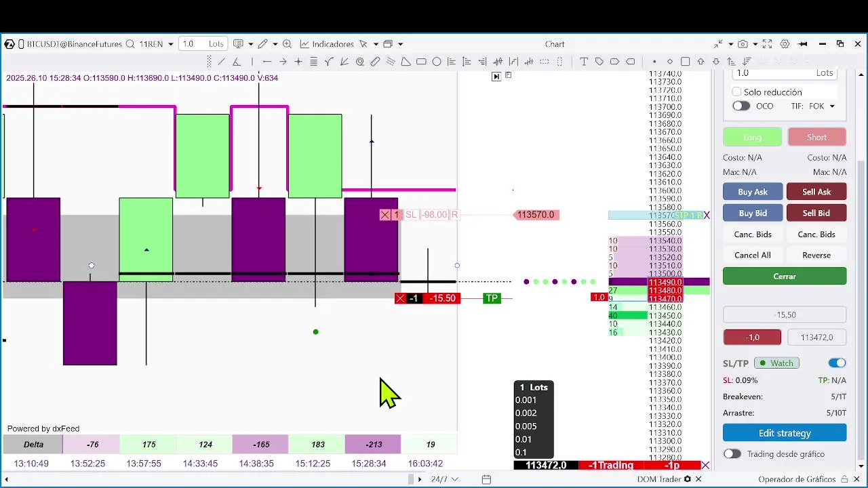This screenshot has width=868, height=488.
Task: Click the camera screenshot icon
Action: point(743,44)
